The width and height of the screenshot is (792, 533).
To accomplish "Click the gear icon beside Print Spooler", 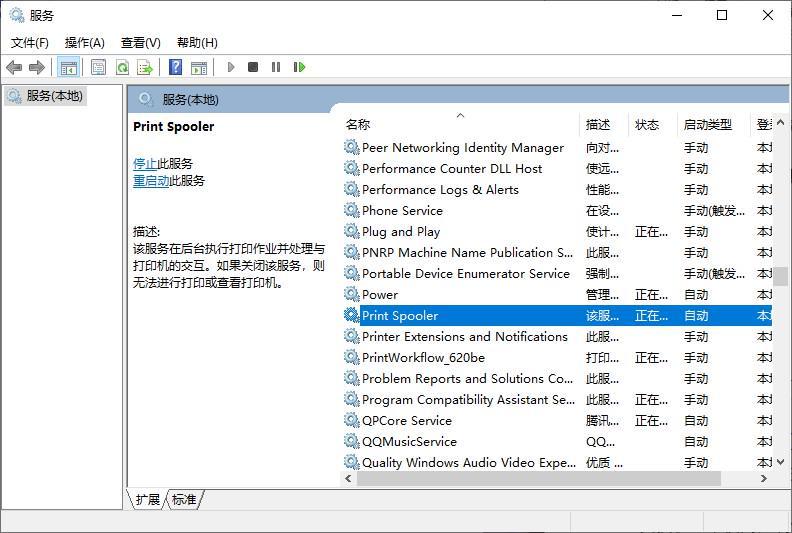I will click(352, 315).
